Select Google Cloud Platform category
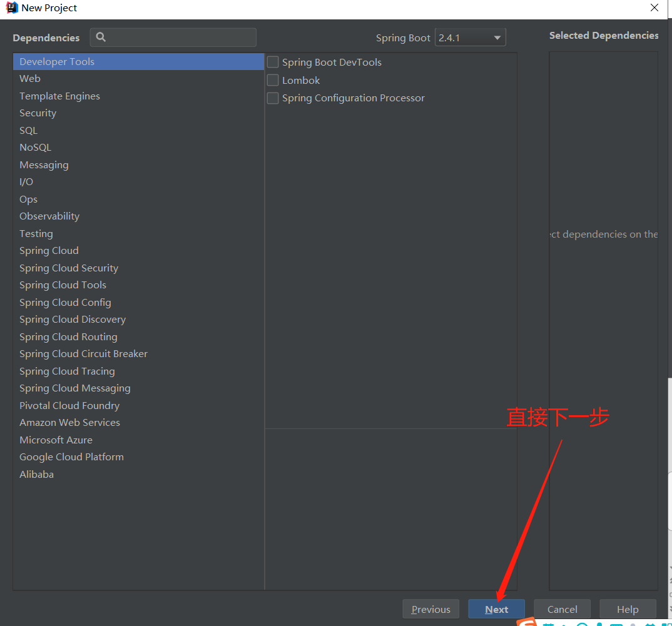672x626 pixels. coord(138,457)
